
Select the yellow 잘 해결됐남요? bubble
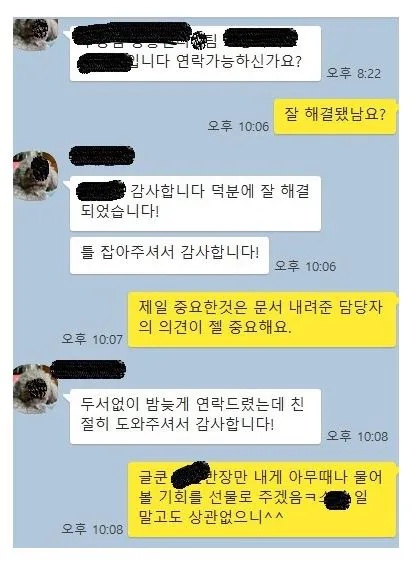coord(335,117)
